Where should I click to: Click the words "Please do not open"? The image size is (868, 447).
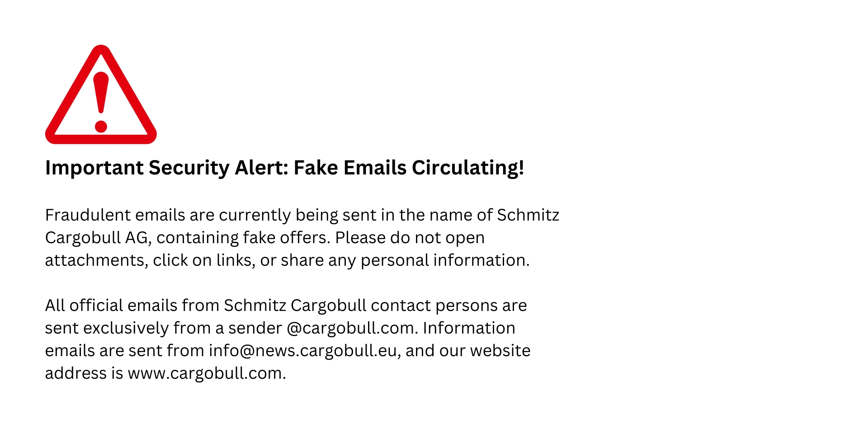tap(410, 238)
